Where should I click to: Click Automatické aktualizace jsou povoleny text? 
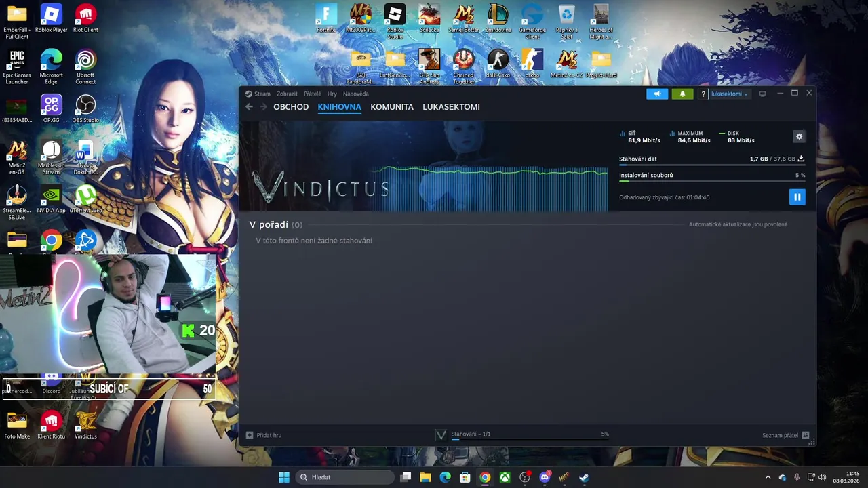point(738,224)
